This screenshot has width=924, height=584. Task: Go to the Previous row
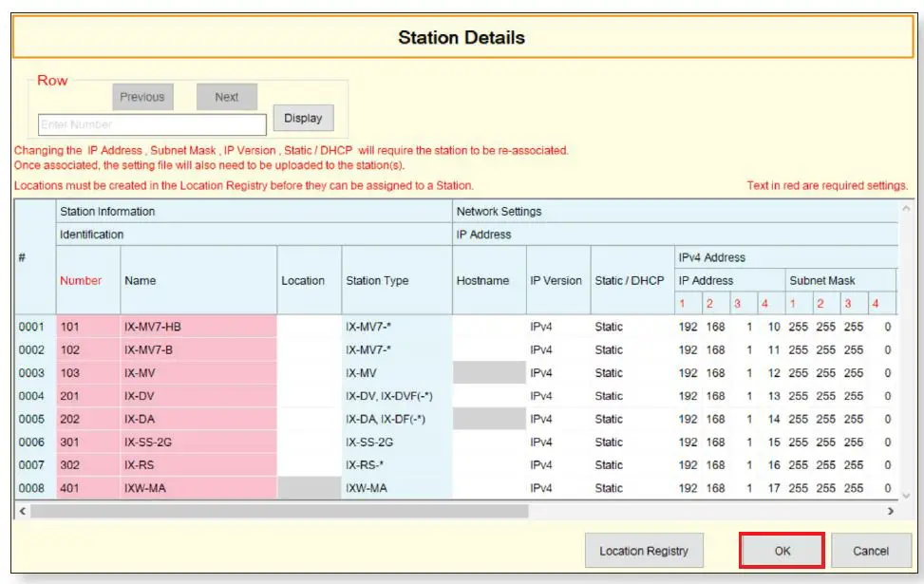pyautogui.click(x=141, y=97)
